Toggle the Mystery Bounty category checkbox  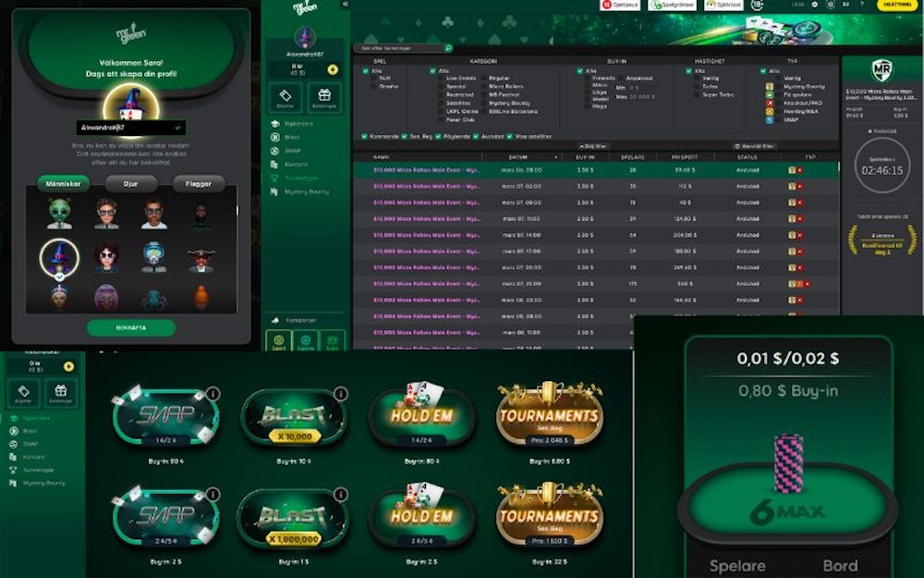point(484,103)
